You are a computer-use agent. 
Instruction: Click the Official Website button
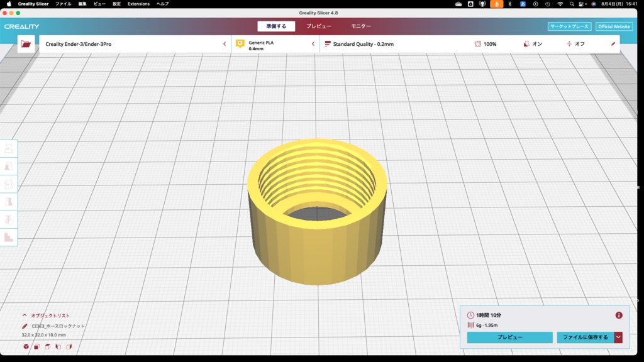tap(614, 26)
